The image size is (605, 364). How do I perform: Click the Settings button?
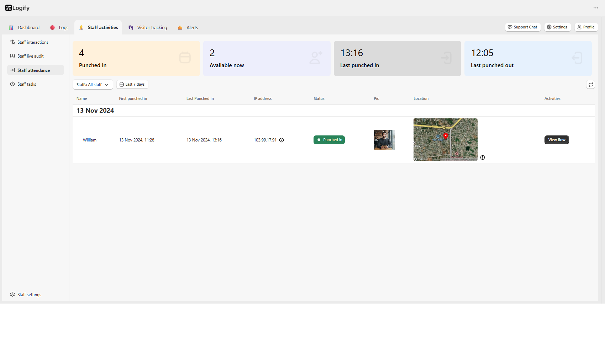(x=557, y=27)
